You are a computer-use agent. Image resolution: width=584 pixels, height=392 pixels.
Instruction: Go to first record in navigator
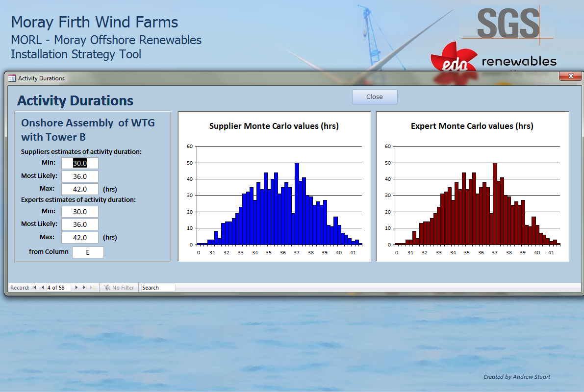(34, 288)
